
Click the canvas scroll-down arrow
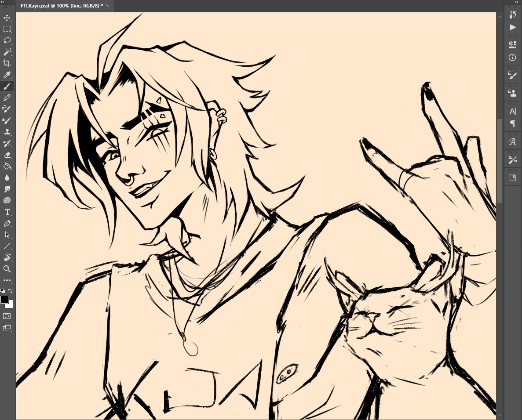[x=500, y=416]
